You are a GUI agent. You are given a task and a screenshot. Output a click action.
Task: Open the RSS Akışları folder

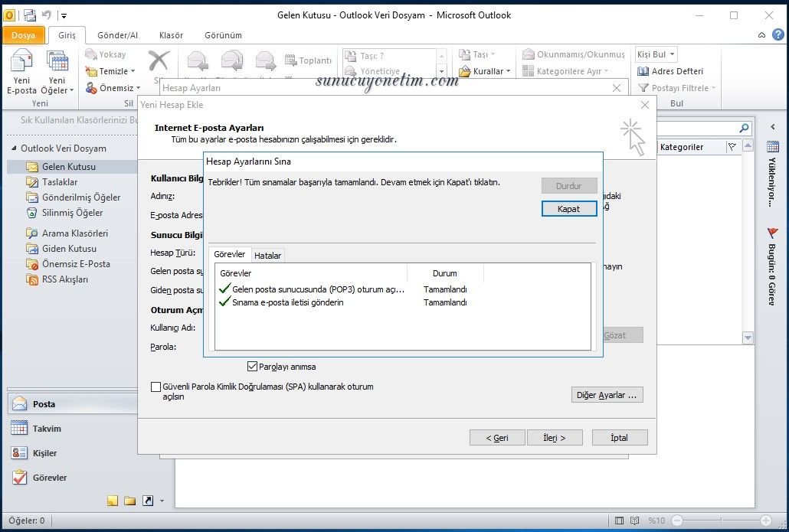(x=64, y=279)
